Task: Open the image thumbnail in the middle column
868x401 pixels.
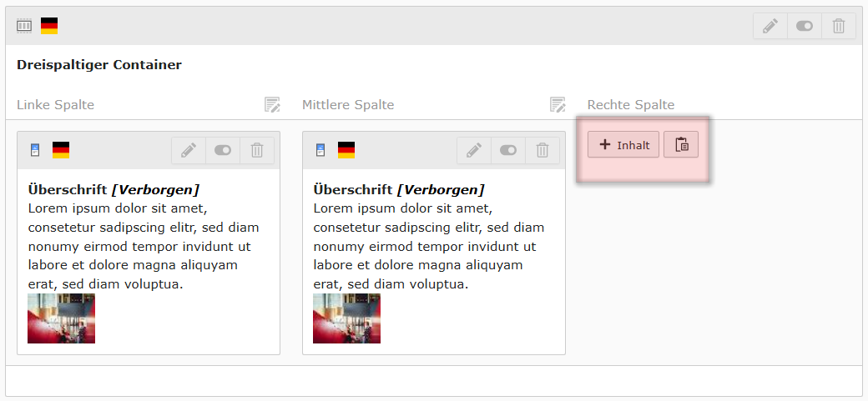Action: [346, 318]
